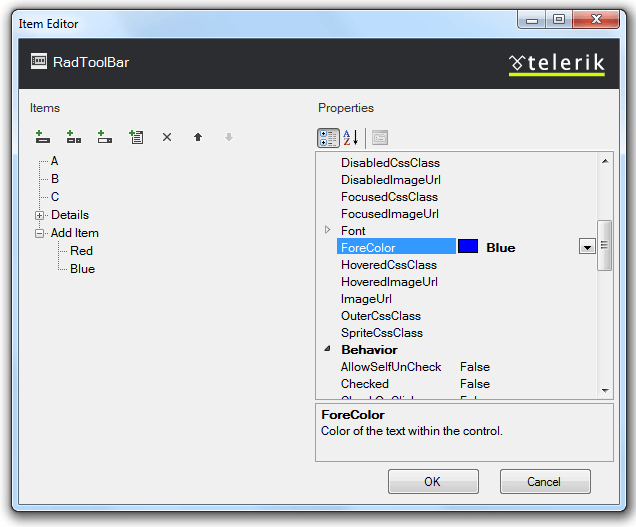
Task: Select the DisabledImageUrl property
Action: point(391,180)
